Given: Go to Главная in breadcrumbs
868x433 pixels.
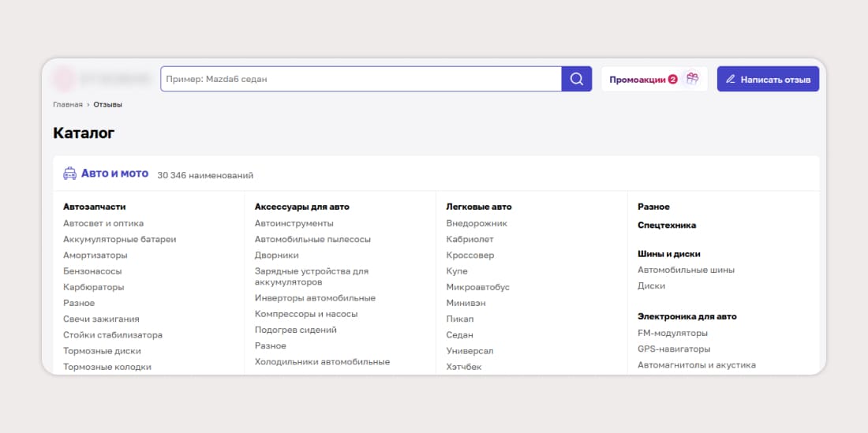Looking at the screenshot, I should 68,104.
